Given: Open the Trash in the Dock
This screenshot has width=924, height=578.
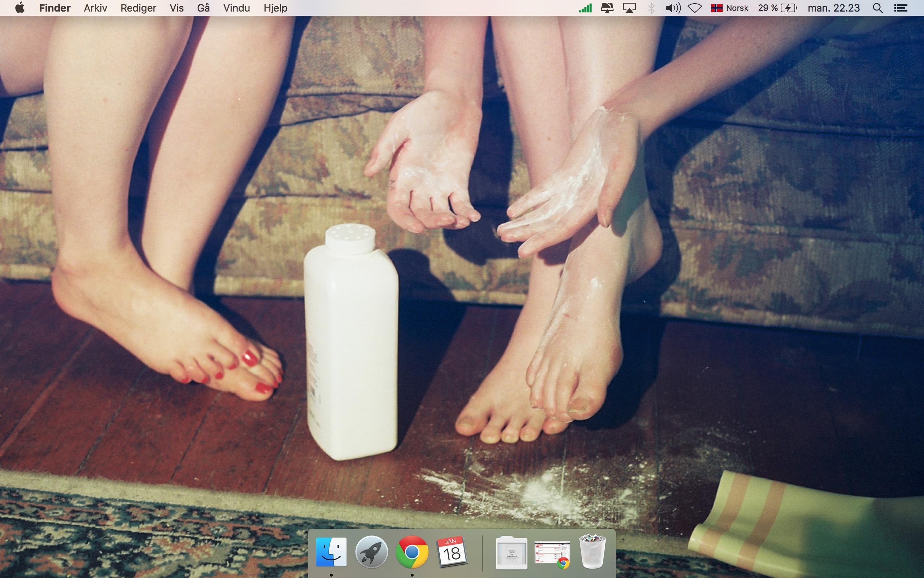Looking at the screenshot, I should pyautogui.click(x=593, y=552).
